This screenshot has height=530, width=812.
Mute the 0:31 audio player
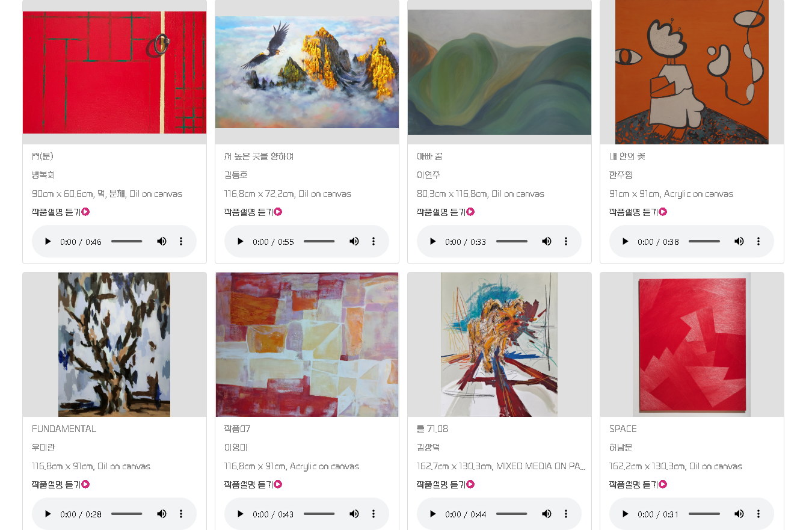point(739,514)
